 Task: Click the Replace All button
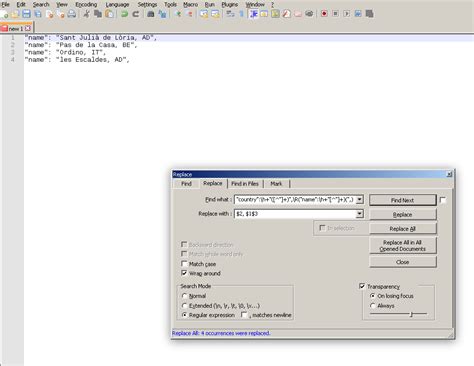tap(403, 229)
